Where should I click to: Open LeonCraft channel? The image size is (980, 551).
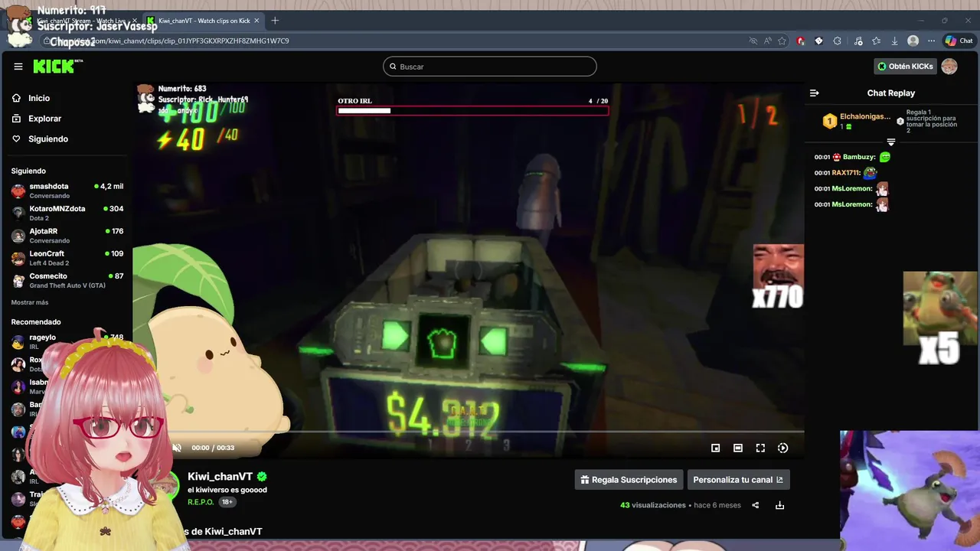click(67, 258)
